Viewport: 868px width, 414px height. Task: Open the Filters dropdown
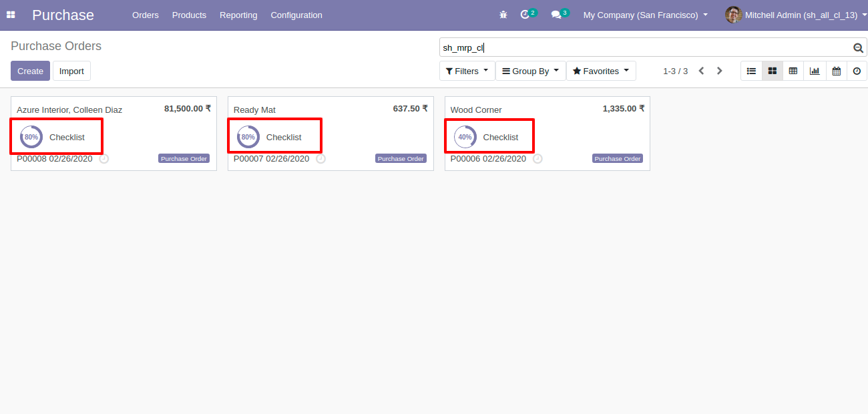click(x=467, y=71)
